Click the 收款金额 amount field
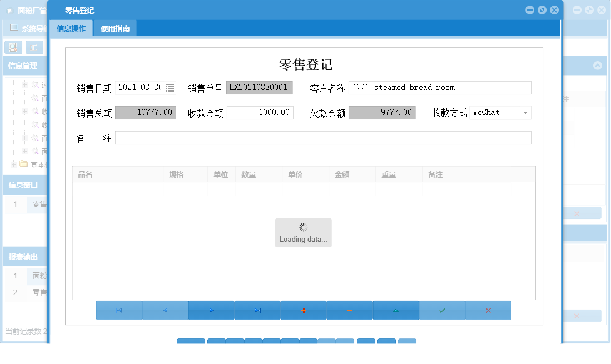This screenshot has height=364, width=611. 260,112
